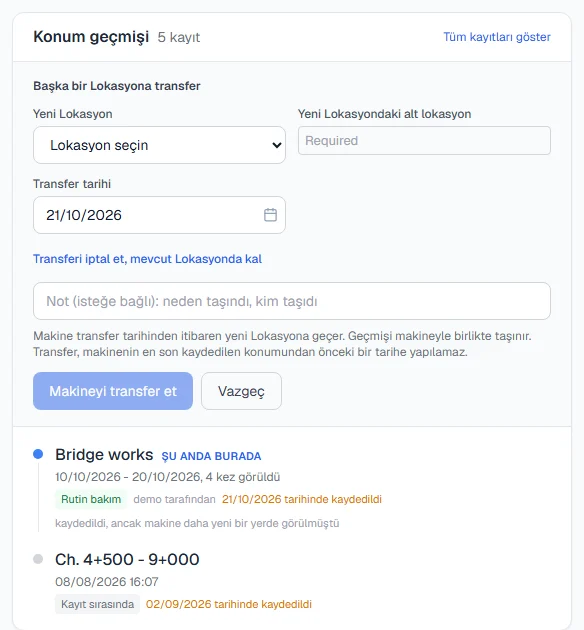Click the blue dot marker beside Bridge works

click(38, 454)
